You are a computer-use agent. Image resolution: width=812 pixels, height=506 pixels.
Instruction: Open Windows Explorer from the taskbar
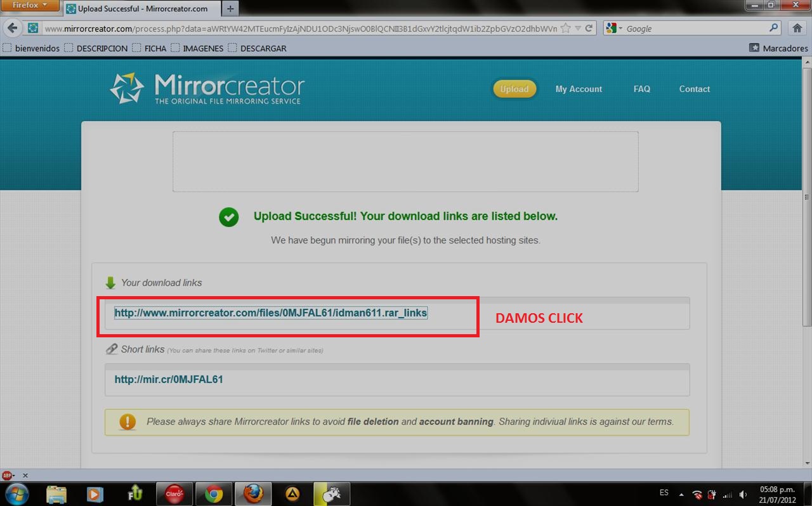coord(56,494)
